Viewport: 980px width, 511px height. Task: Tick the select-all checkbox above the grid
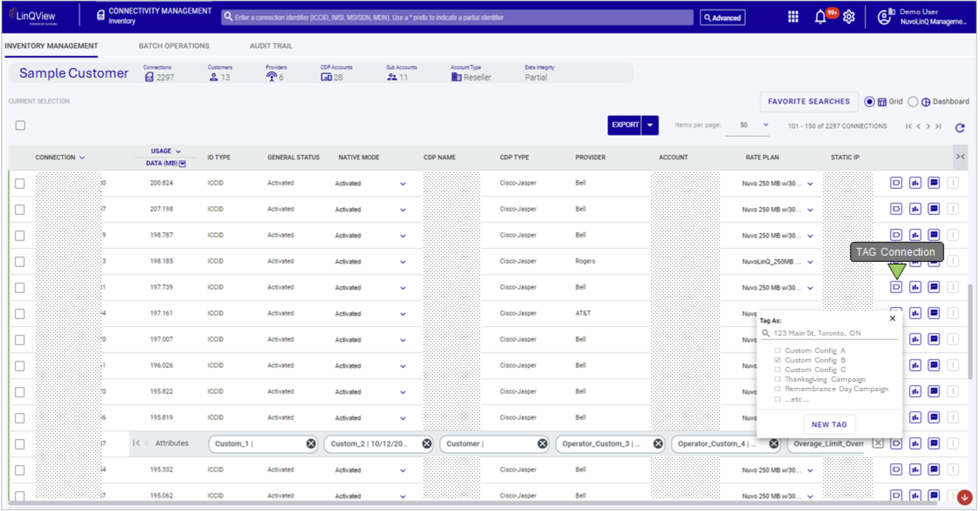20,126
